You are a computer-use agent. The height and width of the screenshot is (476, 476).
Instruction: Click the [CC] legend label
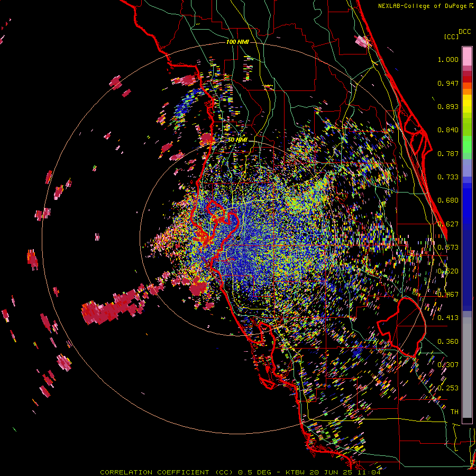coord(451,36)
